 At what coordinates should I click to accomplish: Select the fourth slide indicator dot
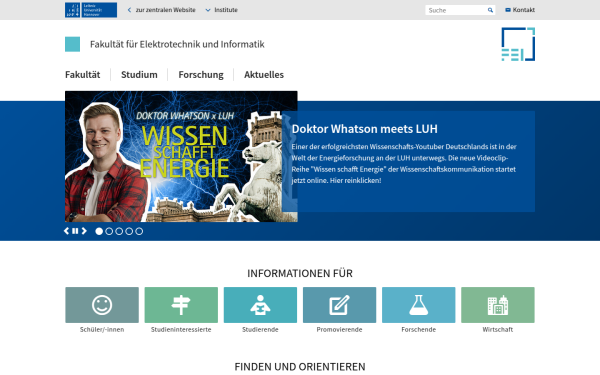(129, 231)
